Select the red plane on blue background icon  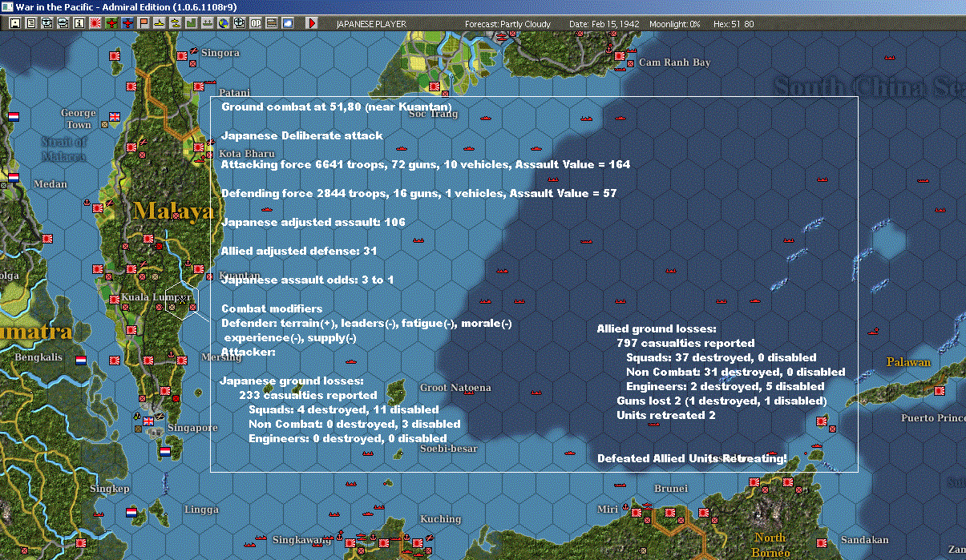[x=127, y=23]
